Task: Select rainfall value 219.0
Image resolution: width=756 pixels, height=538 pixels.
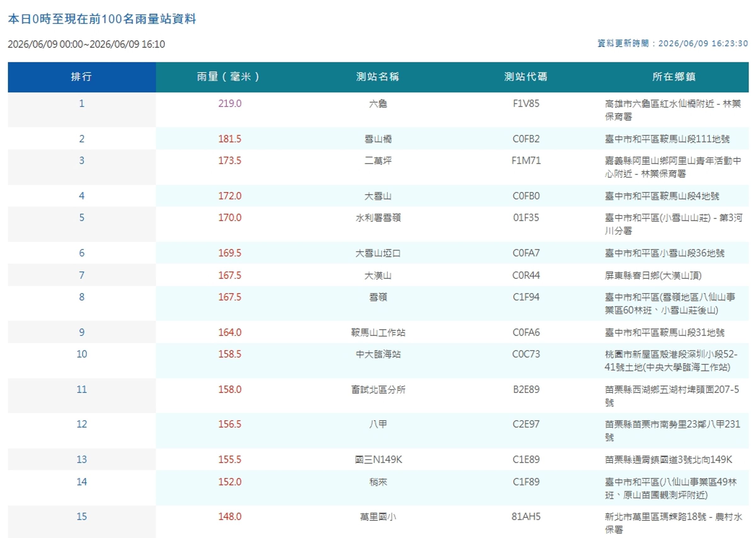Action: pyautogui.click(x=230, y=103)
